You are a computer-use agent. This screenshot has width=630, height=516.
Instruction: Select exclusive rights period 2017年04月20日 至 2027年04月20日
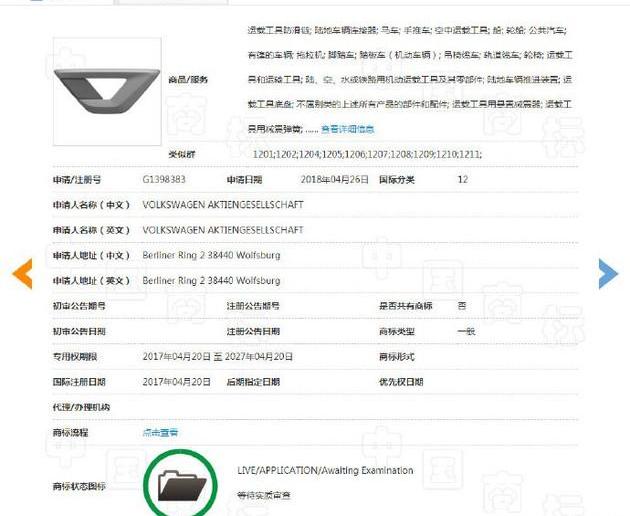(x=218, y=356)
